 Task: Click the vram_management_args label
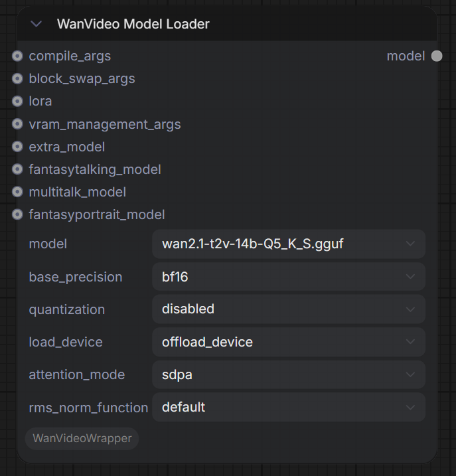[105, 124]
